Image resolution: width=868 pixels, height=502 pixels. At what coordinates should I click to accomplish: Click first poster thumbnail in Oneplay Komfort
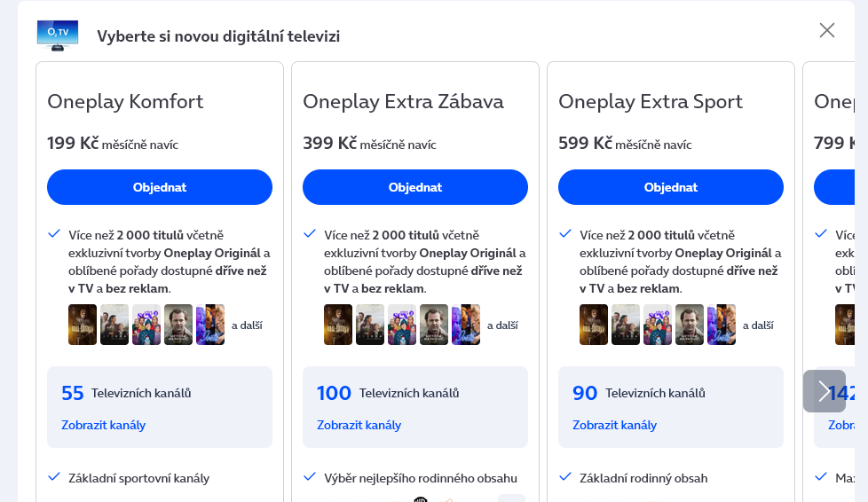click(83, 325)
